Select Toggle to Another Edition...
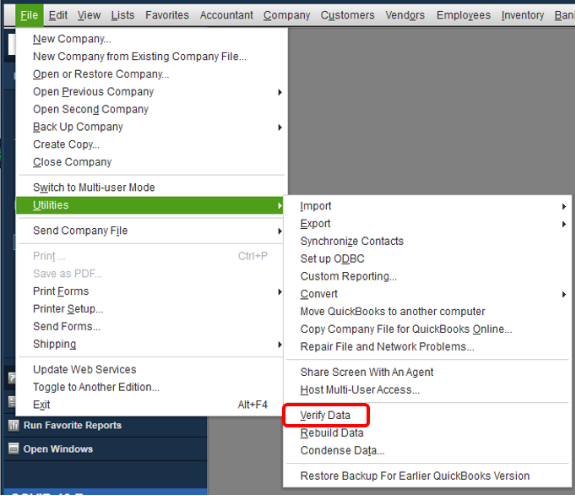The height and width of the screenshot is (496, 575). click(x=96, y=387)
